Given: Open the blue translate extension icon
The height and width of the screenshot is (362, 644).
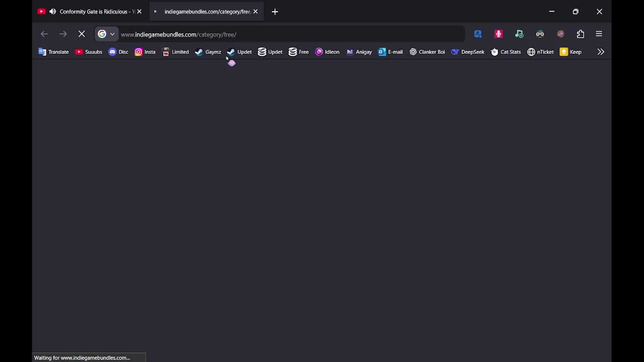Looking at the screenshot, I should [x=478, y=34].
